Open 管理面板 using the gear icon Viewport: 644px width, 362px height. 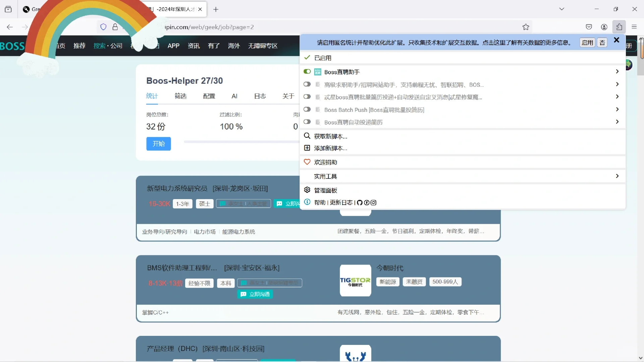coord(307,190)
